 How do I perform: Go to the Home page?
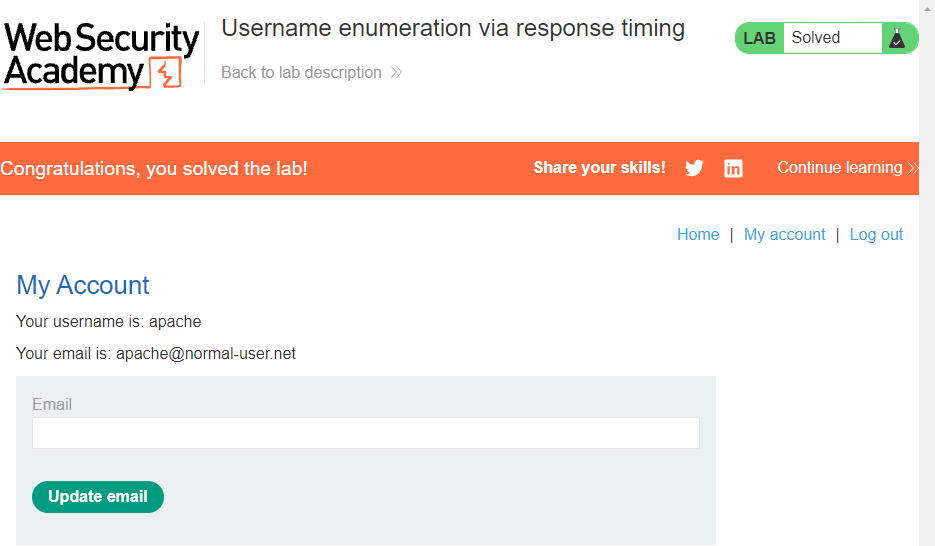click(698, 234)
